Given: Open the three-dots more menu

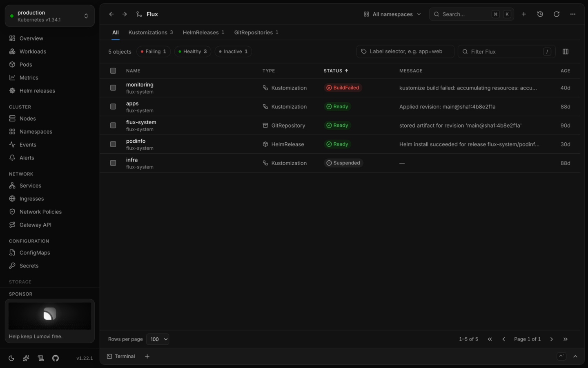Looking at the screenshot, I should [573, 14].
